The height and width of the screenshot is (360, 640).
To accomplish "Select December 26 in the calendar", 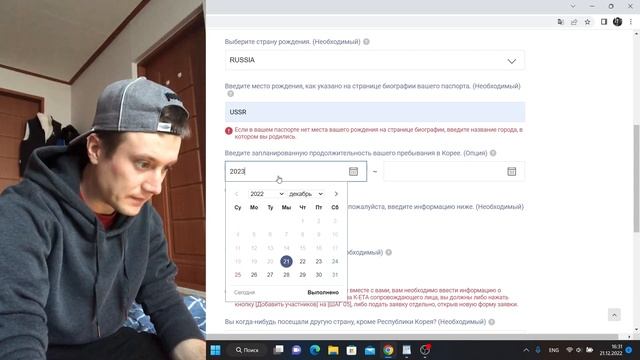I will 254,275.
